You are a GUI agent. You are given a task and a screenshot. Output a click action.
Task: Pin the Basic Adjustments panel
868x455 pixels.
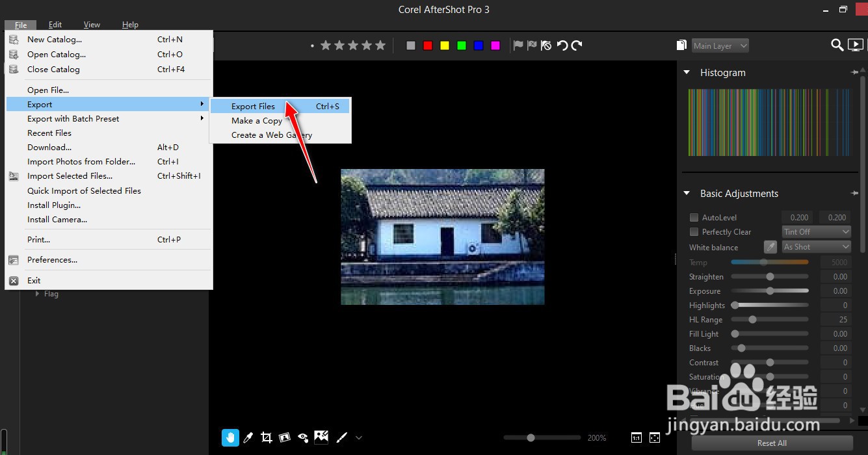click(x=854, y=194)
